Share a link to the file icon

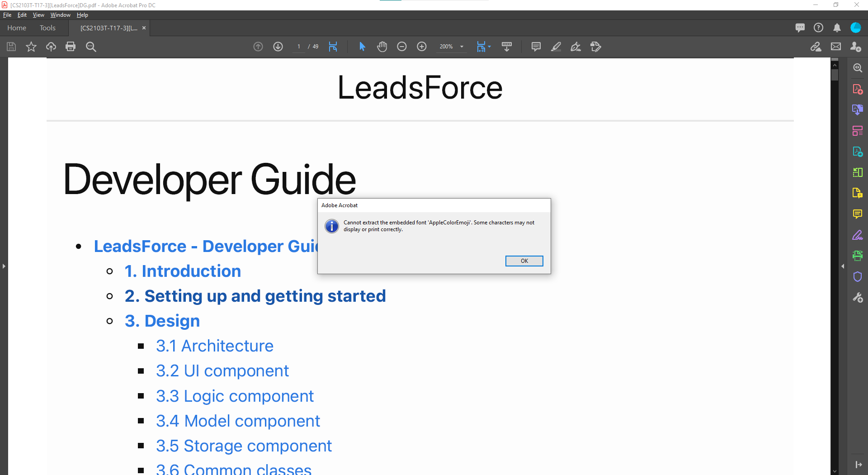click(816, 47)
